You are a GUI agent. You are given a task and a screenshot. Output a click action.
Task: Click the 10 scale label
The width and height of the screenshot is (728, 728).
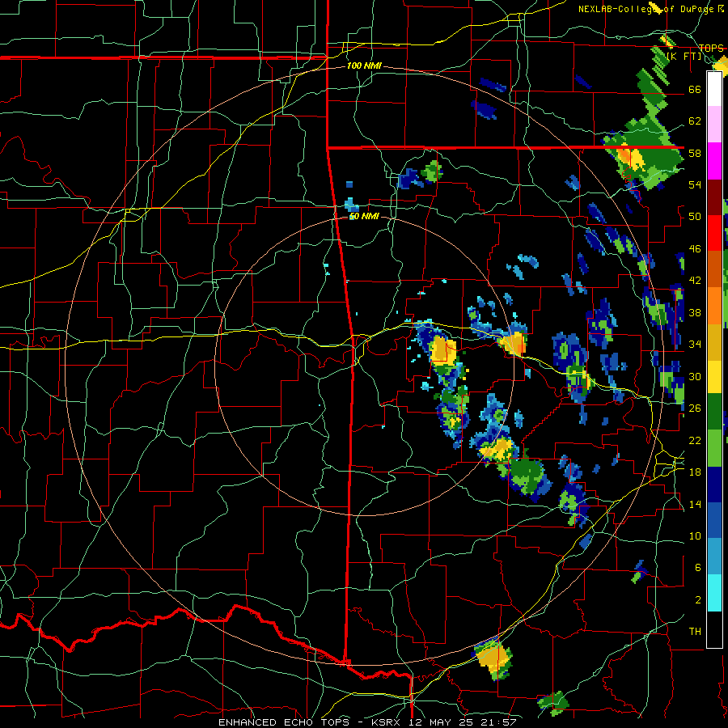point(695,535)
